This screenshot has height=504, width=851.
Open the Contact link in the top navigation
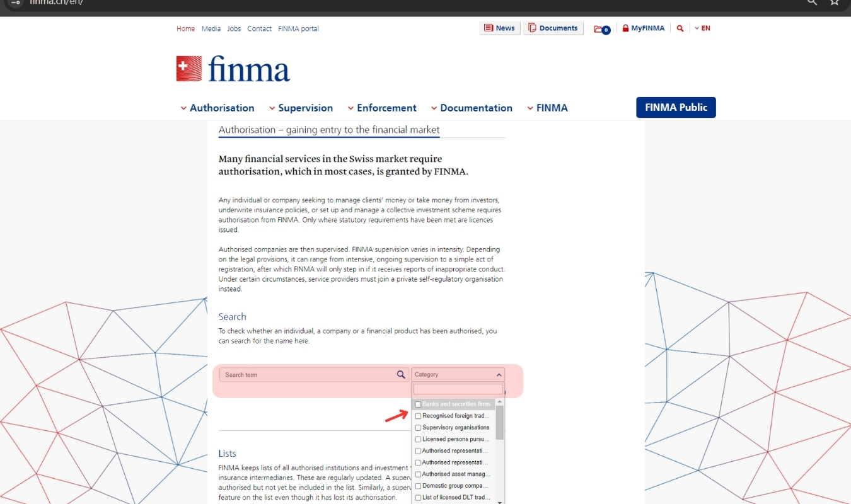pos(259,28)
